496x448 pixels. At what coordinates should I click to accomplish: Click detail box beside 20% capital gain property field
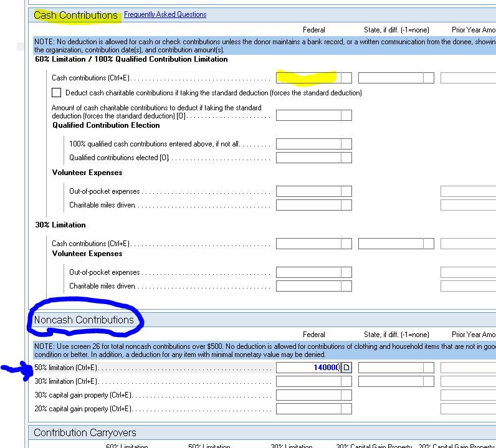click(346, 409)
